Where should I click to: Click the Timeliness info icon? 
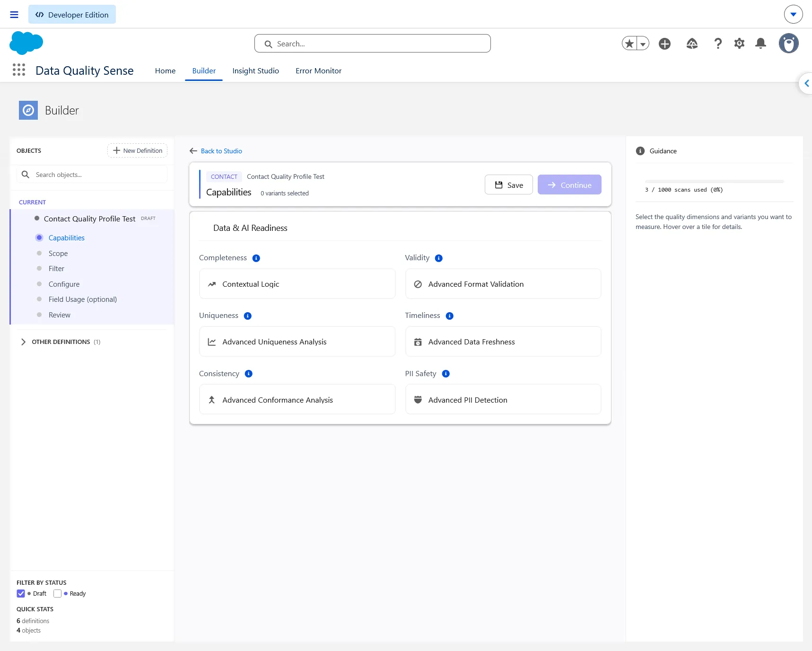(x=450, y=316)
